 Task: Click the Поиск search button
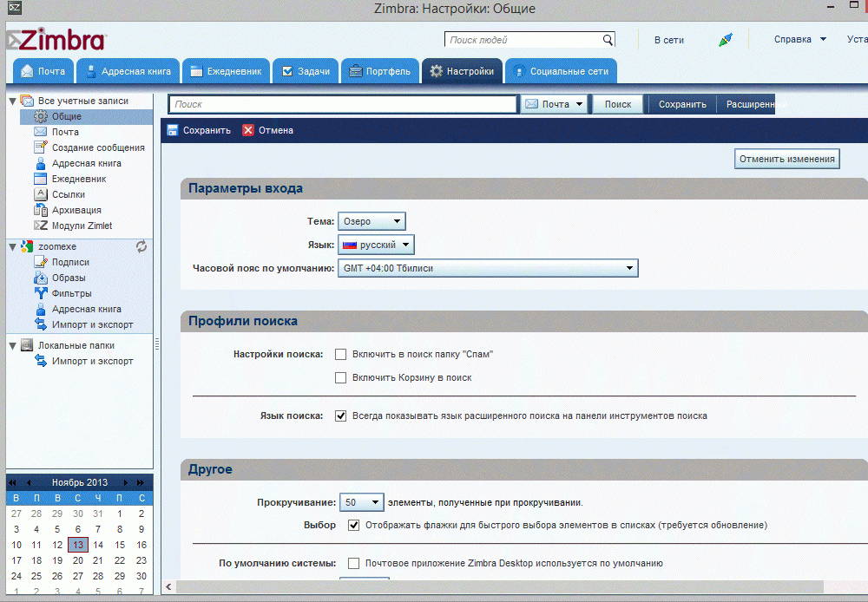[x=617, y=104]
